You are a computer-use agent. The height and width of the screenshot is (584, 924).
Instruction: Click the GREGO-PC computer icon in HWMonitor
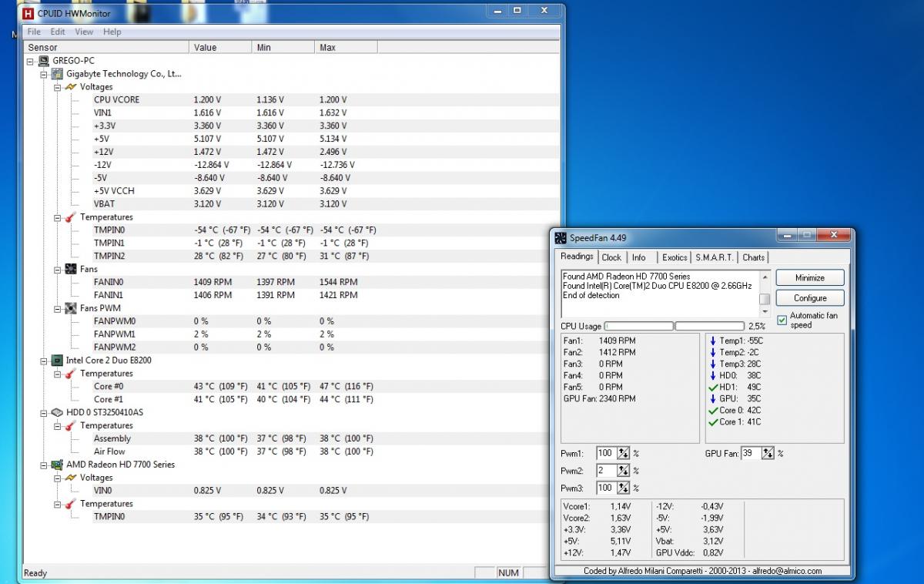point(44,61)
